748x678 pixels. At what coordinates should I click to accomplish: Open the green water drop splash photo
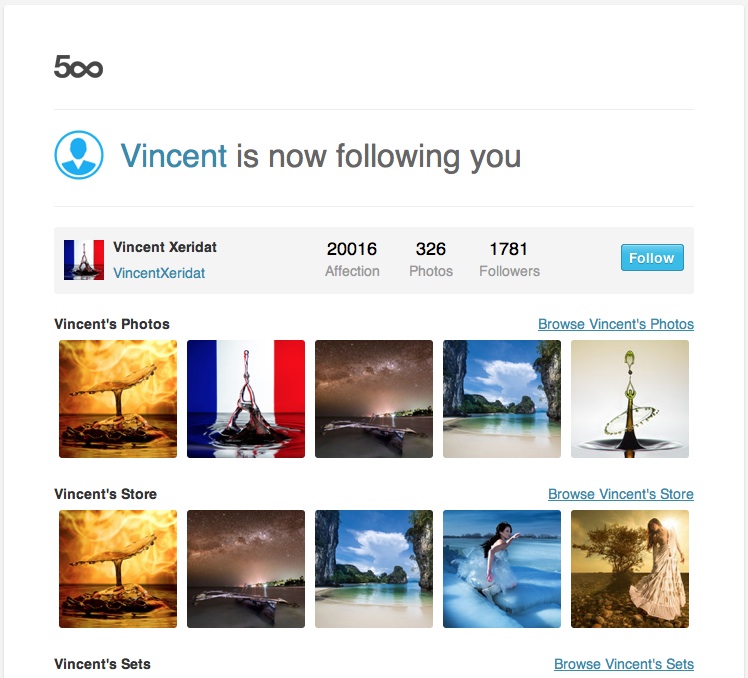tap(630, 399)
